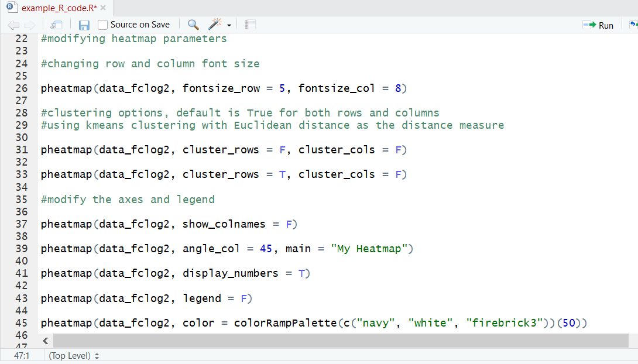Viewport: 638px width, 364px height.
Task: Click line number 26 in the gutter
Action: (x=22, y=88)
